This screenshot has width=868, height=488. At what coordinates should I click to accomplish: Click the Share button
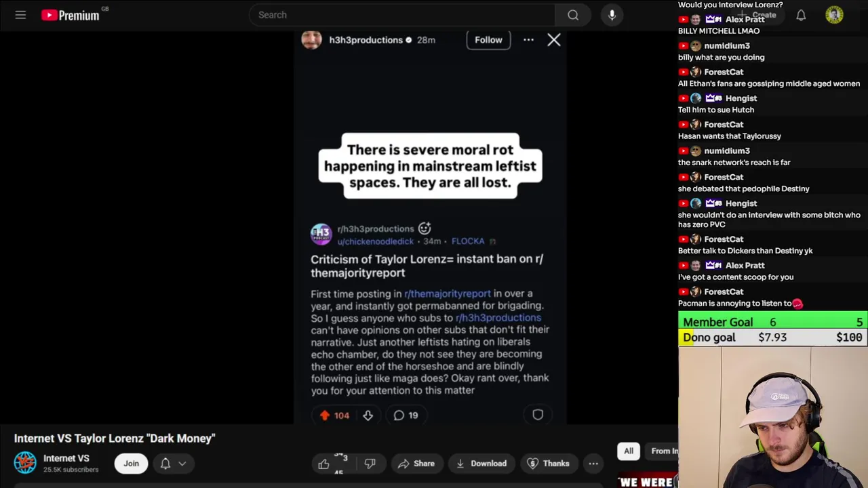[x=416, y=464]
